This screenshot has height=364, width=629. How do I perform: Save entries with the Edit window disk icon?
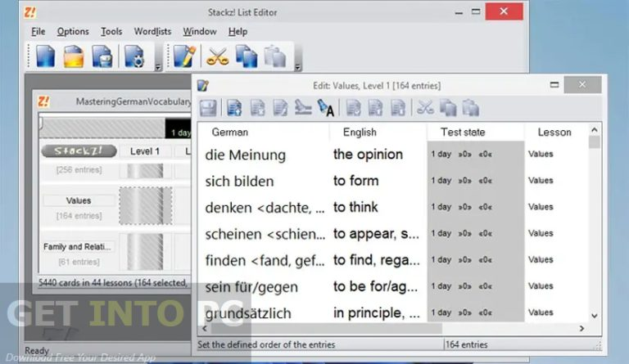tap(208, 108)
